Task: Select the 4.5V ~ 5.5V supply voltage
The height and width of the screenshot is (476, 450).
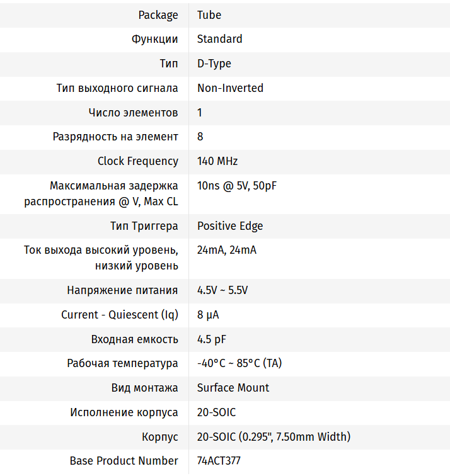Action: coord(222,290)
